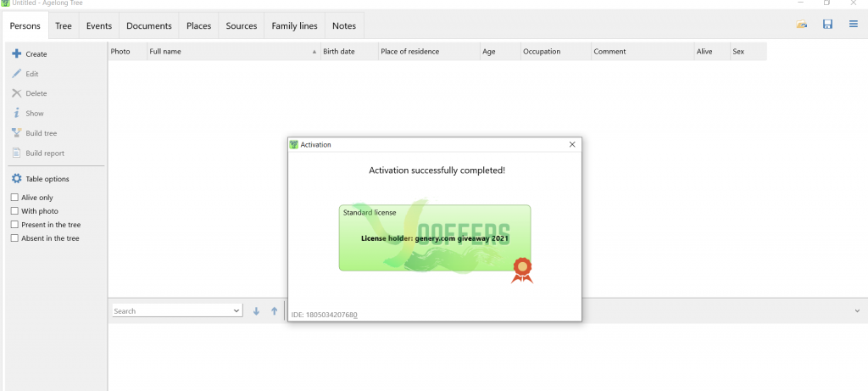Click the Sex column header

pos(748,52)
